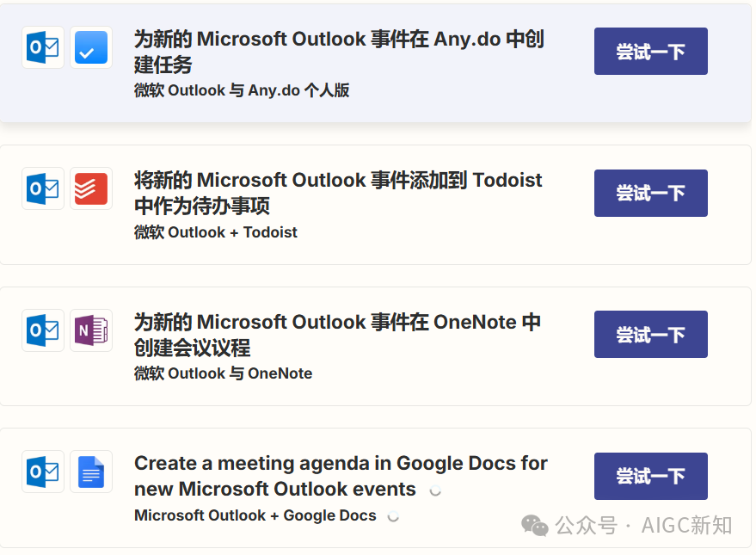
Task: Open the Google Docs meeting agenda title
Action: (x=341, y=476)
